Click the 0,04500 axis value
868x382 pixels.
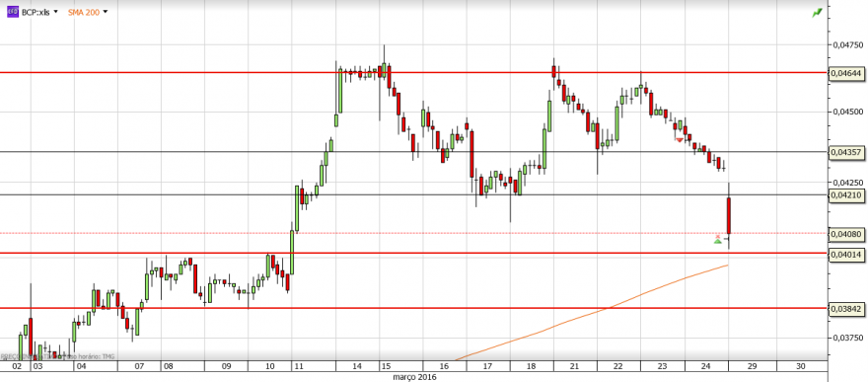pyautogui.click(x=847, y=112)
